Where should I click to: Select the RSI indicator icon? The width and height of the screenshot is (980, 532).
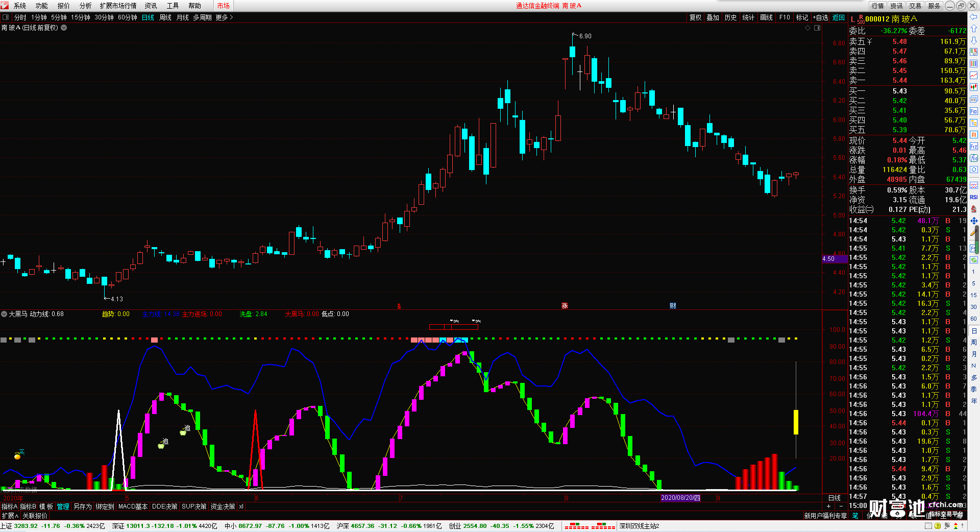(x=974, y=197)
